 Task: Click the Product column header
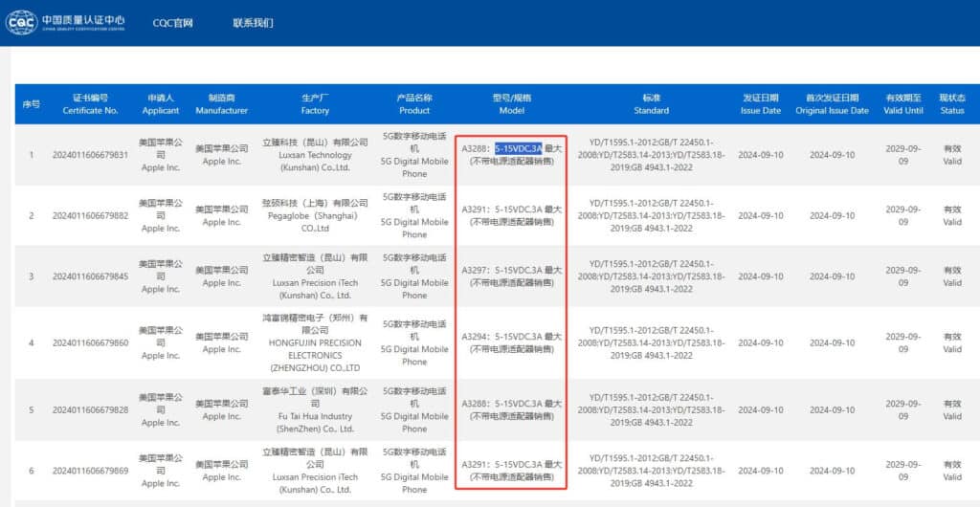tap(414, 104)
